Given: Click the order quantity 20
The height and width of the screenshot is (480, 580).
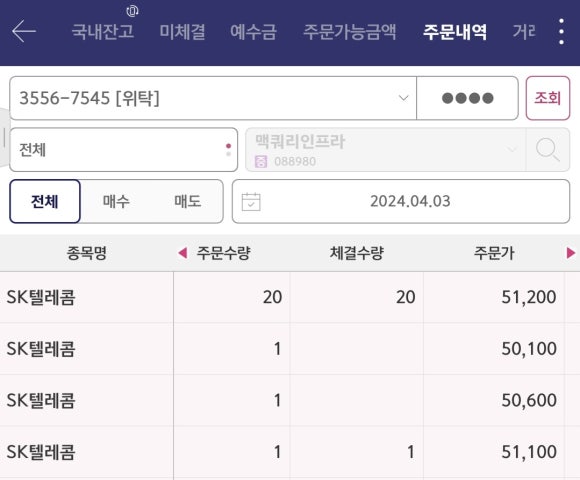Looking at the screenshot, I should tap(273, 297).
